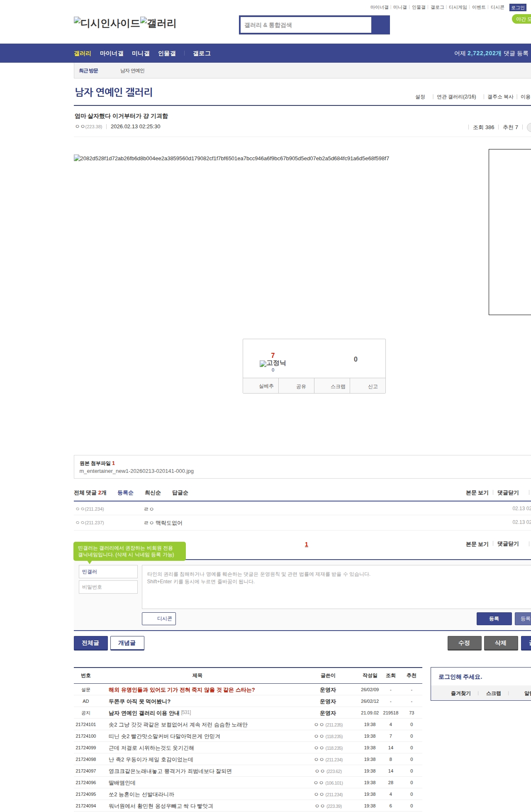
Task: Click 댓글닫기 above comment list
Action: click(508, 492)
